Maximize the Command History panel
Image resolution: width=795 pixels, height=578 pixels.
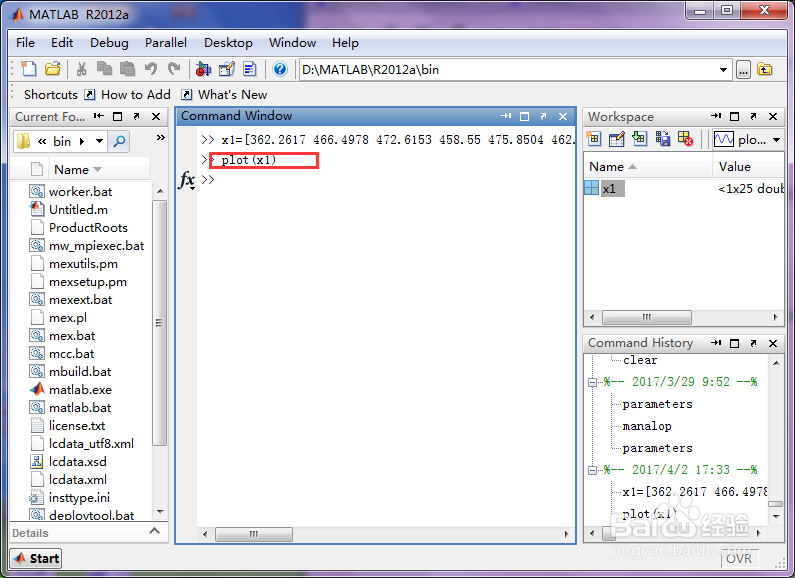coord(734,343)
